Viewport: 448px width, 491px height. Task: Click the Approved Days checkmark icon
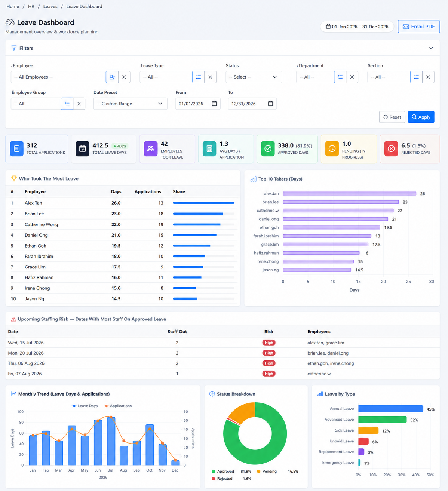268,148
